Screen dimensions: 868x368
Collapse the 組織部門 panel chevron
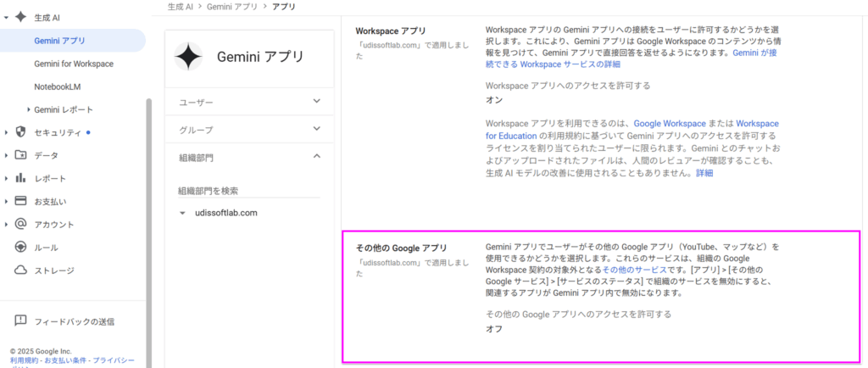tap(317, 156)
